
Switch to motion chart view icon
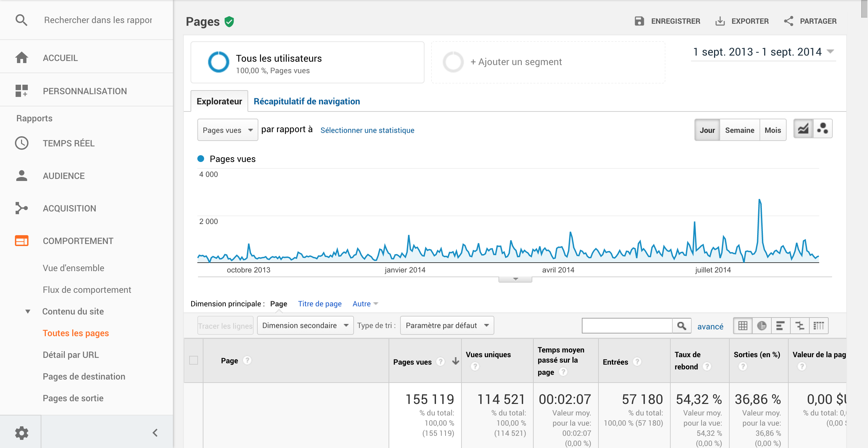(822, 129)
